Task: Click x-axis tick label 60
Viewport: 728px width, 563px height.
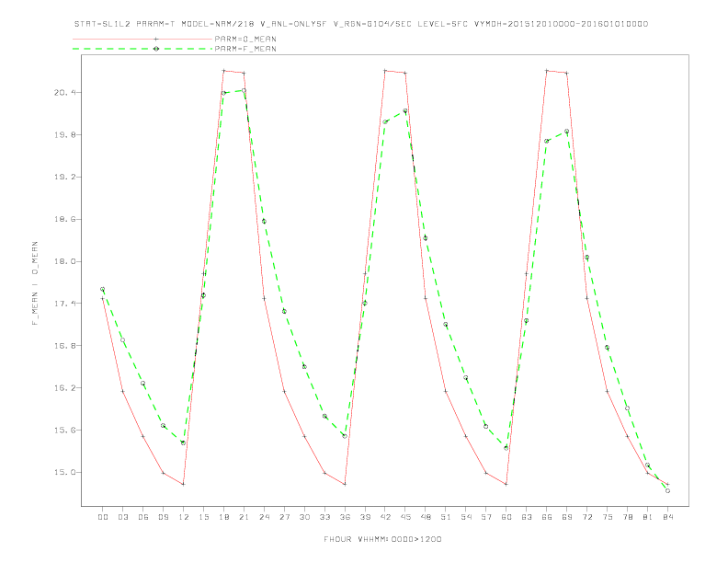Action: pyautogui.click(x=506, y=517)
